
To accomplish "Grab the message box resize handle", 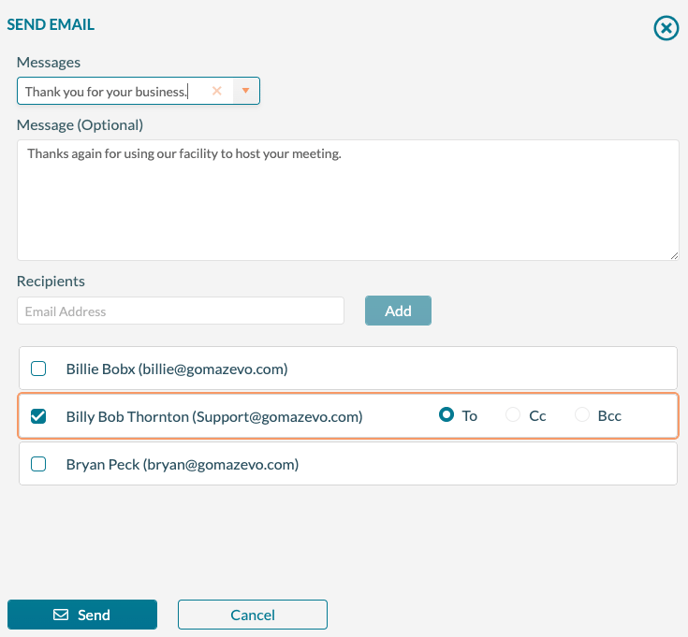I will 674,256.
